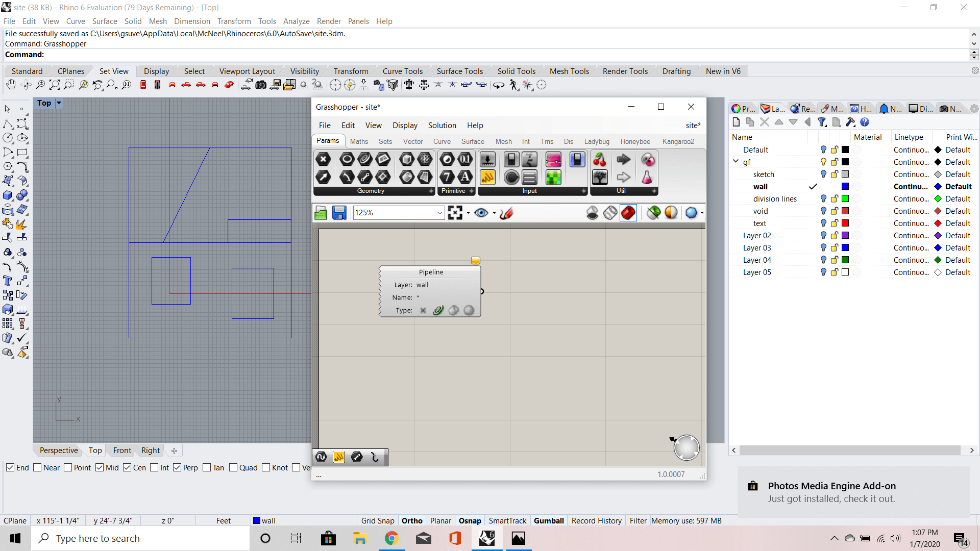The width and height of the screenshot is (980, 551).
Task: Select the red shaded preview mode icon
Action: [x=628, y=213]
